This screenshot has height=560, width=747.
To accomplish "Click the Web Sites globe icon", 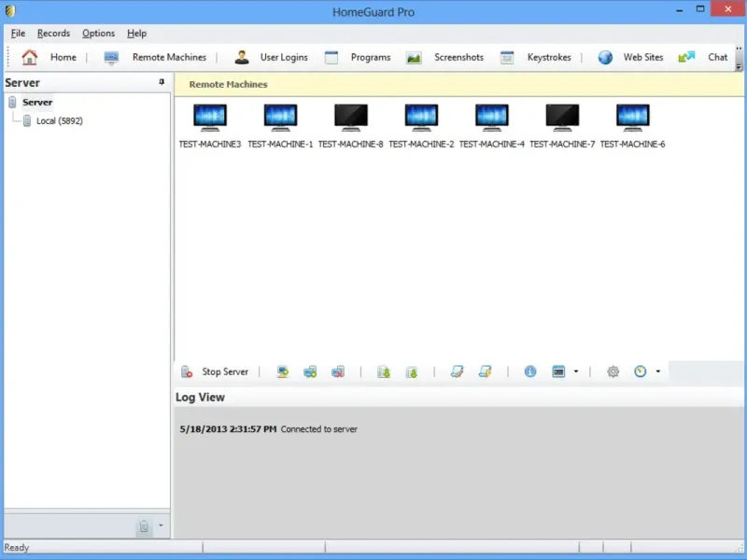I will click(605, 58).
